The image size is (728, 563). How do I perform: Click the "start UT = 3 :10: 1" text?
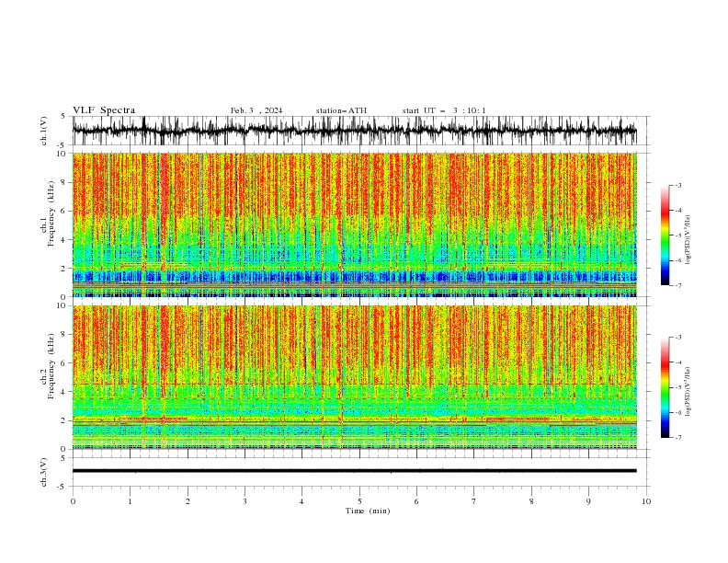(444, 110)
